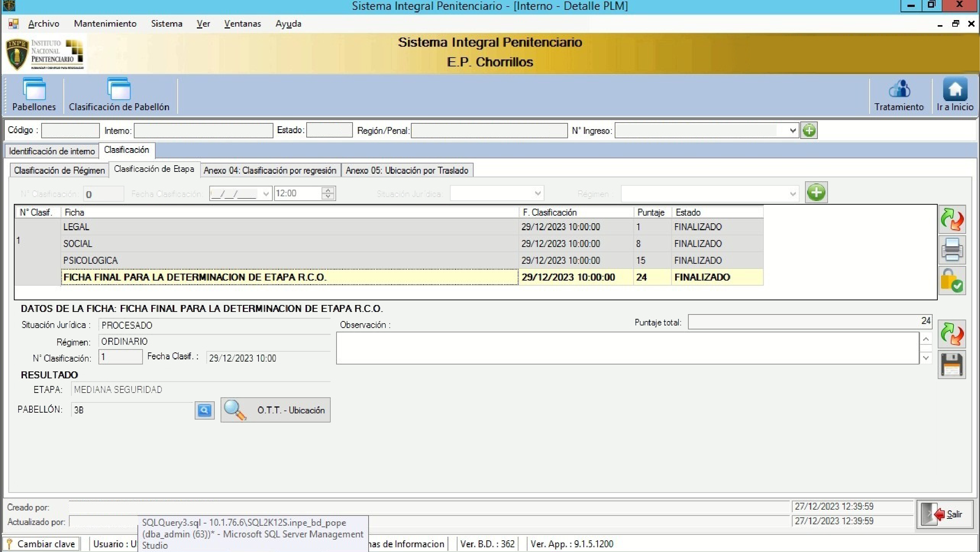
Task: Click Ver. B.D. : 362 status entry
Action: tap(487, 544)
